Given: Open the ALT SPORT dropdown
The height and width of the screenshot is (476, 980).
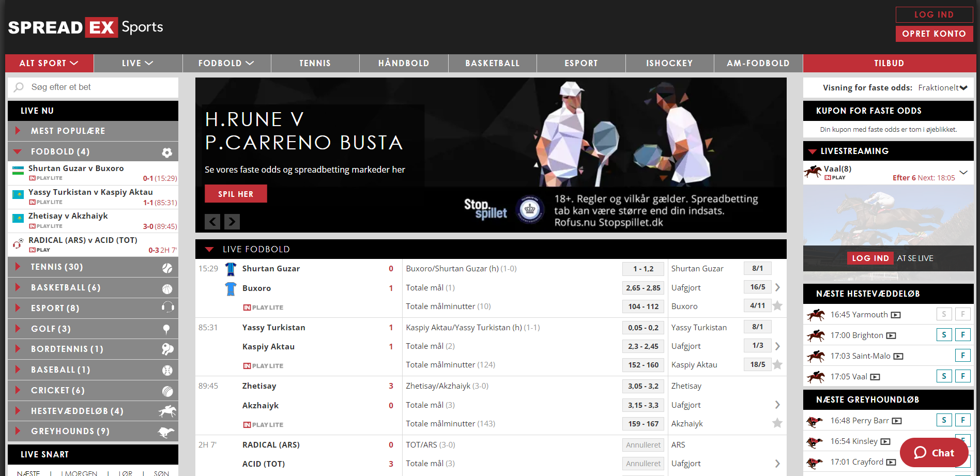Looking at the screenshot, I should (x=49, y=63).
